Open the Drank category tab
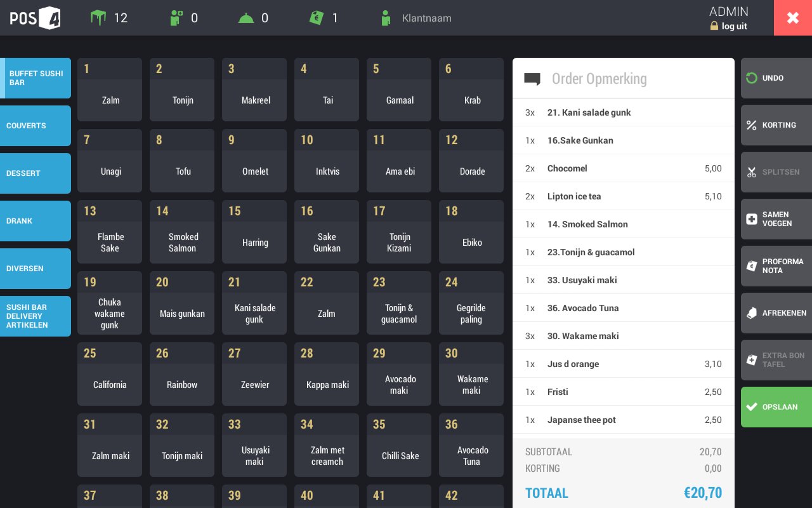 coord(36,221)
